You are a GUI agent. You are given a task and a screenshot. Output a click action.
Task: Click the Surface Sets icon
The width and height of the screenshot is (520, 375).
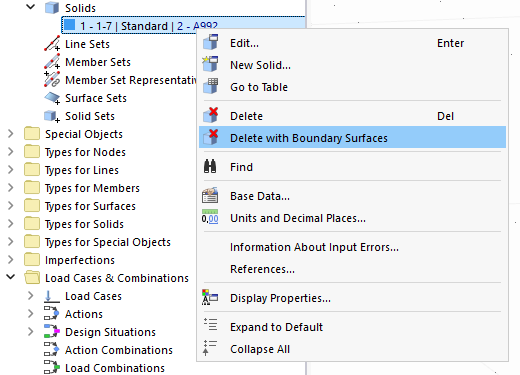coord(52,98)
